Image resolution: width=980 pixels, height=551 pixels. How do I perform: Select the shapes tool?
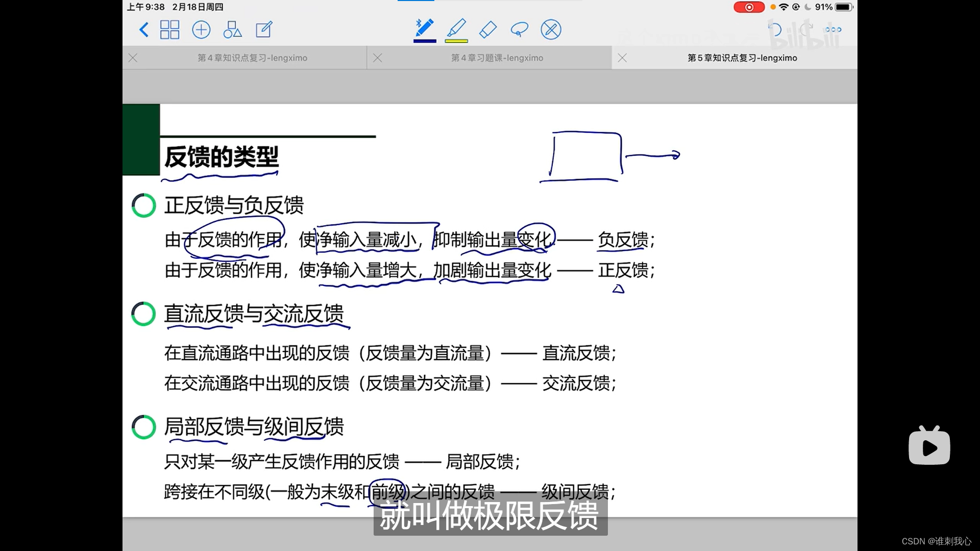[x=232, y=30]
